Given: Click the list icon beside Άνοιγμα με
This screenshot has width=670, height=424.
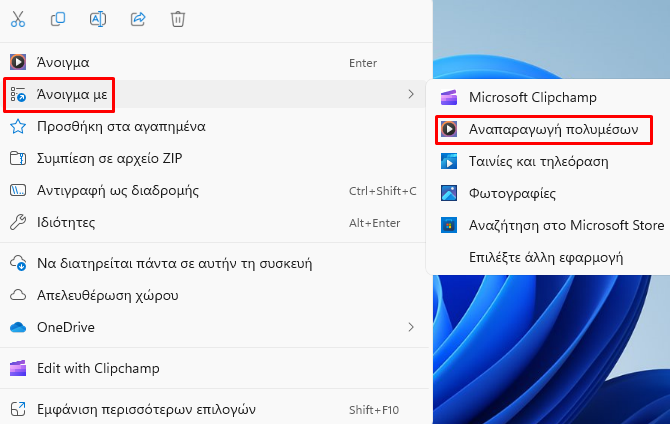Looking at the screenshot, I should 18,94.
